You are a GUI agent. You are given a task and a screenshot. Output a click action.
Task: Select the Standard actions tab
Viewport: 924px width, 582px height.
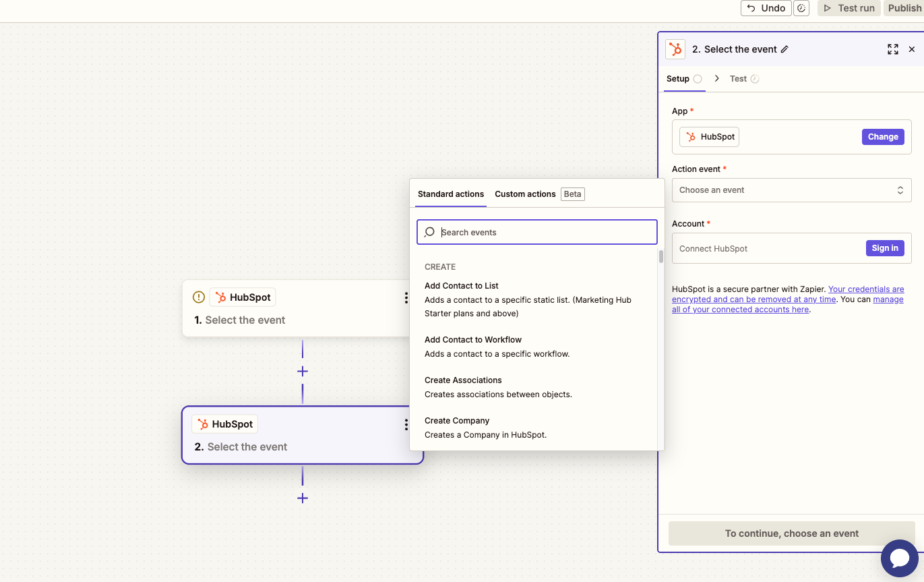pyautogui.click(x=451, y=194)
